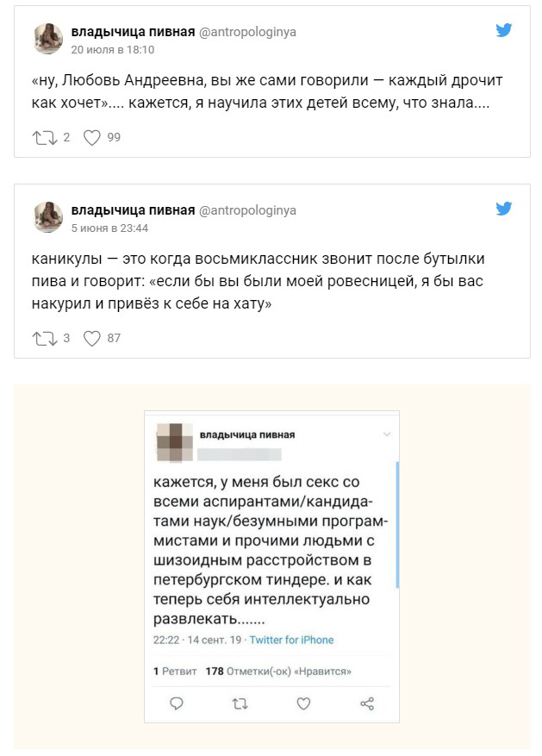Open the "Twitter for iPhone" source link

pos(293,640)
